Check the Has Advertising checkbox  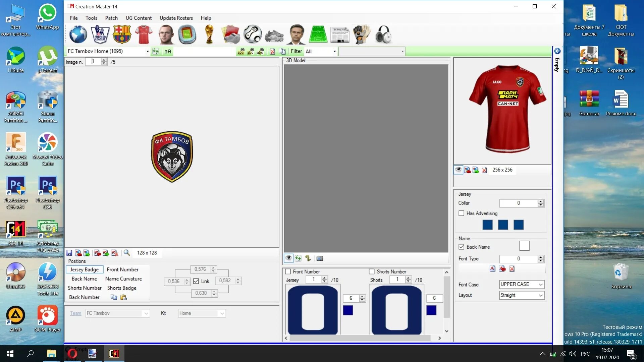pyautogui.click(x=462, y=213)
